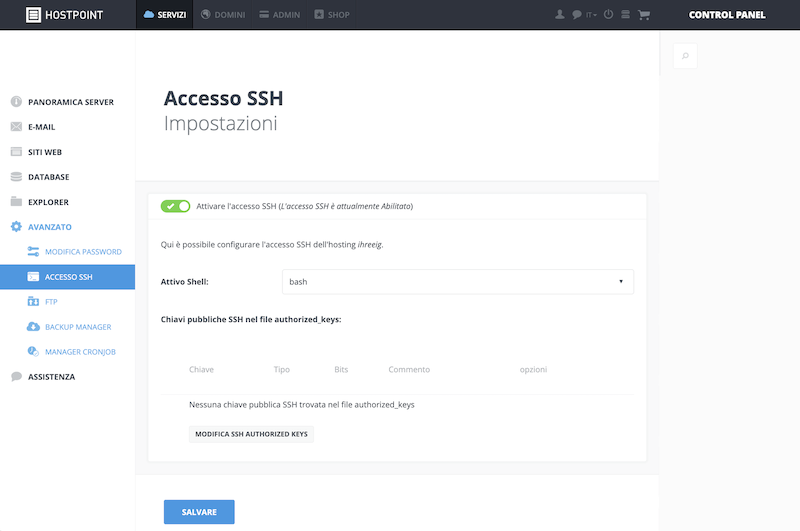
Task: Open Panoramica Server in sidebar
Action: click(x=71, y=102)
